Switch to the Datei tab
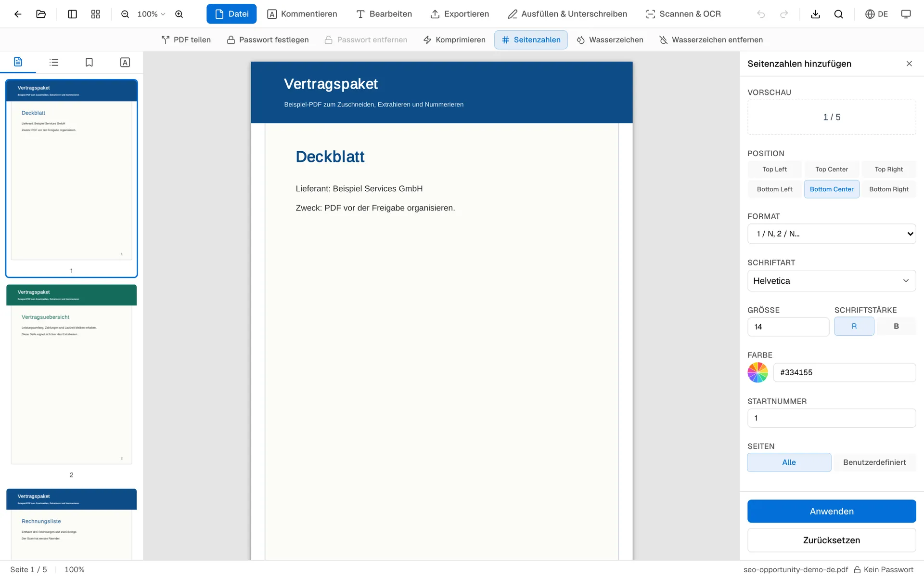Image resolution: width=924 pixels, height=578 pixels. [x=231, y=14]
